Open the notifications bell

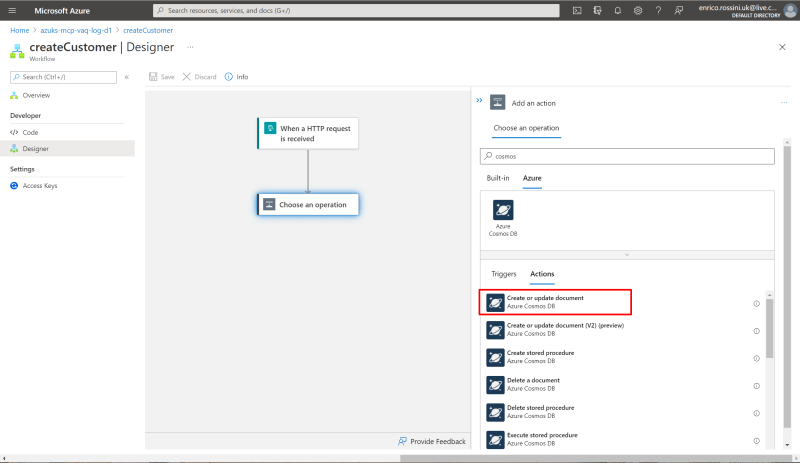pyautogui.click(x=617, y=10)
